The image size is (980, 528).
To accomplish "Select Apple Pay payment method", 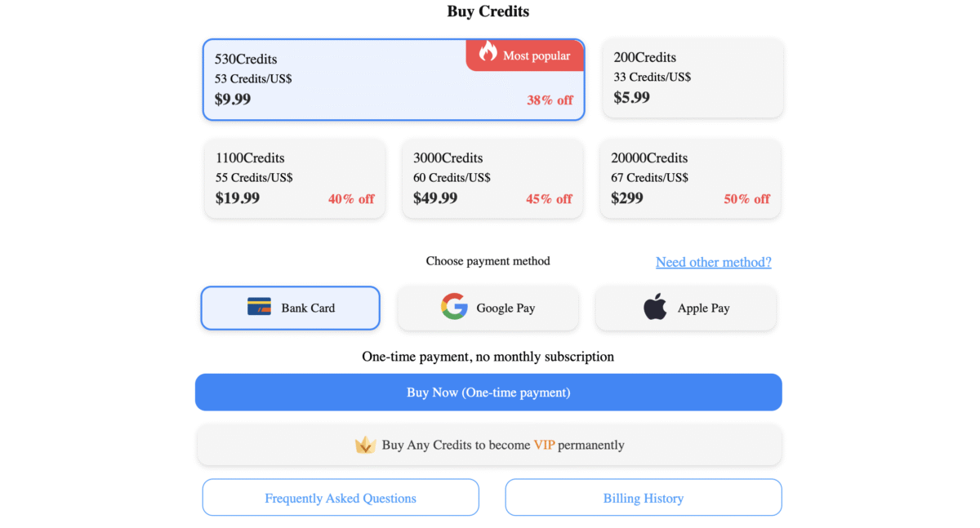I will 686,308.
